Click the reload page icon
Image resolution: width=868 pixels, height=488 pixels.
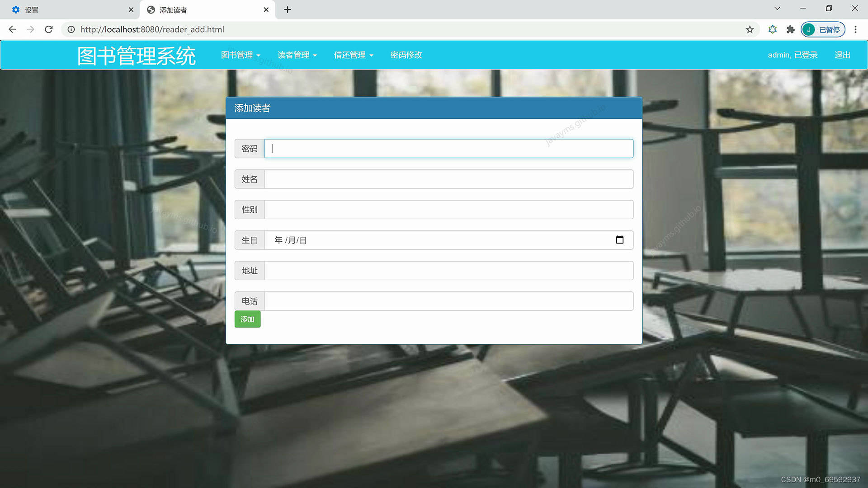(x=49, y=29)
